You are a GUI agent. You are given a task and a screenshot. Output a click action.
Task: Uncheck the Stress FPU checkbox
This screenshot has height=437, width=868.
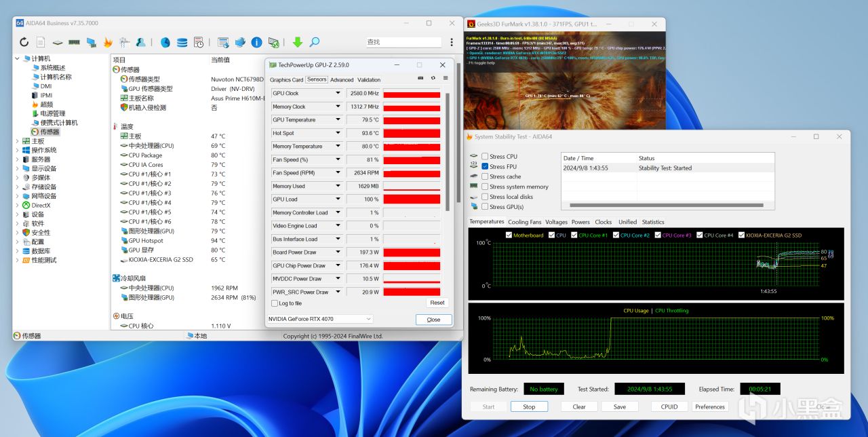click(x=485, y=166)
